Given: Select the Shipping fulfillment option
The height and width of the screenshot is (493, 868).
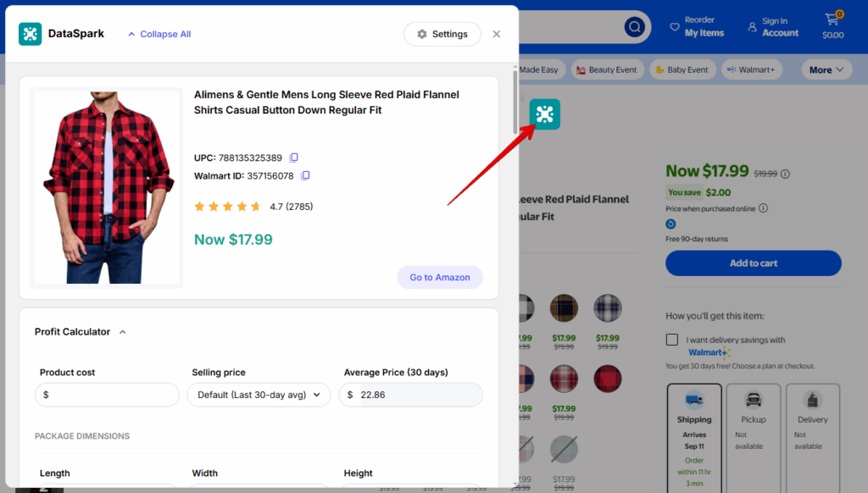Looking at the screenshot, I should coord(694,438).
